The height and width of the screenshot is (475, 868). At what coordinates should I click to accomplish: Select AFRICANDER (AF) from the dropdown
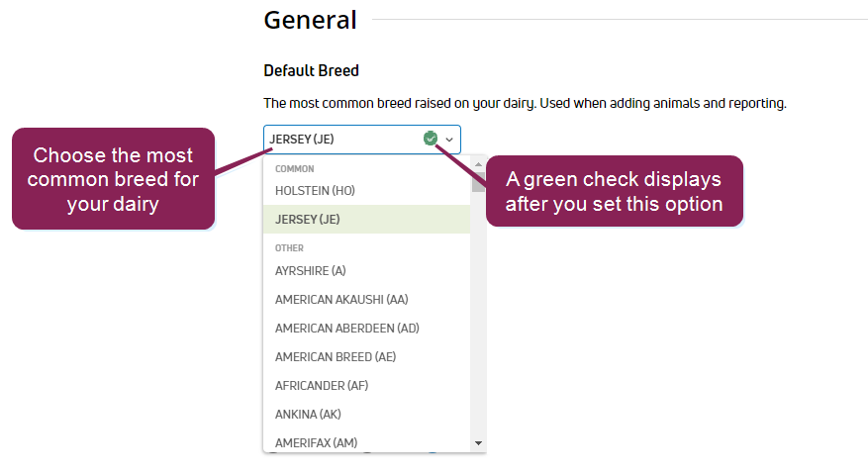(x=322, y=385)
